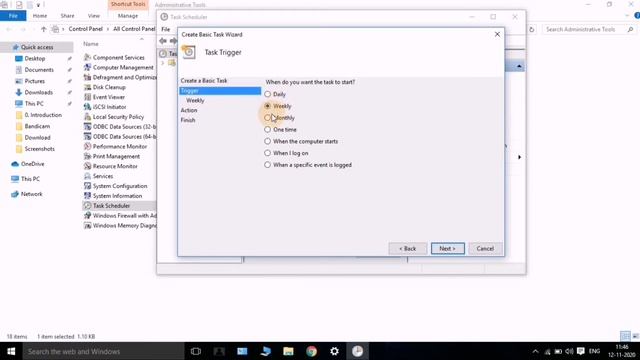Open File Explorer from taskbar
Screen dimensions: 640x360
pos(289,351)
